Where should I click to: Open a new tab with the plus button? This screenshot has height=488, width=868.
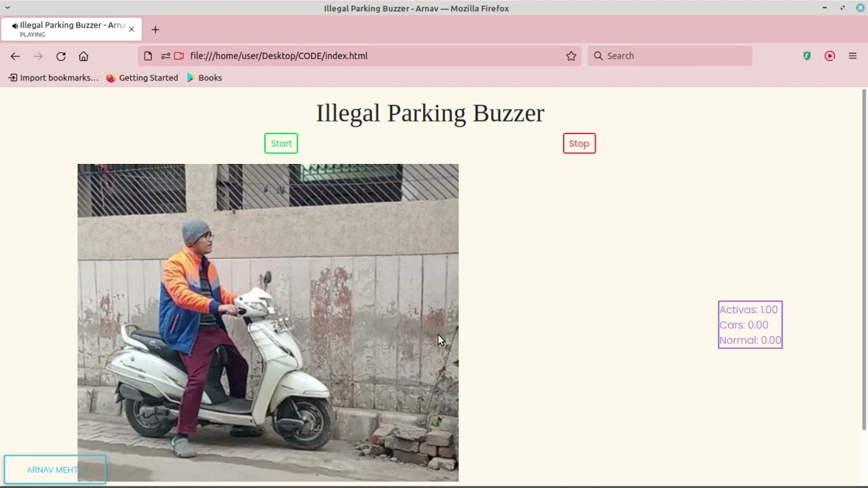(155, 30)
